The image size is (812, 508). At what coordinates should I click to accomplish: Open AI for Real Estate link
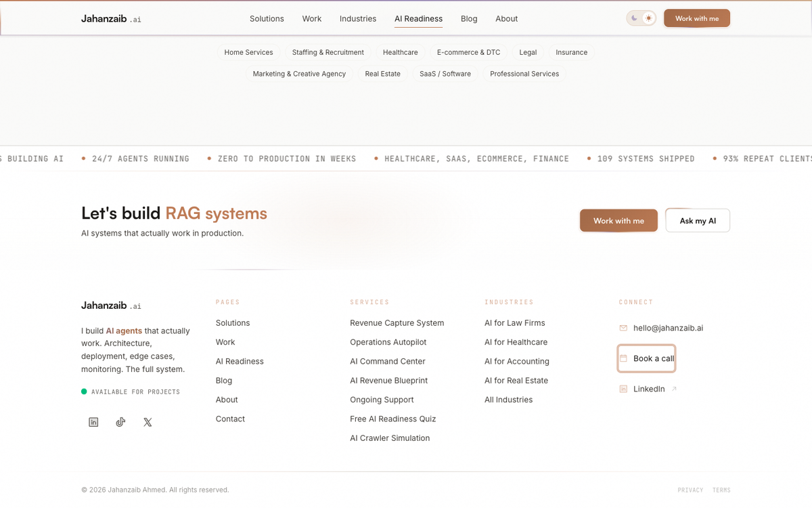pyautogui.click(x=516, y=381)
